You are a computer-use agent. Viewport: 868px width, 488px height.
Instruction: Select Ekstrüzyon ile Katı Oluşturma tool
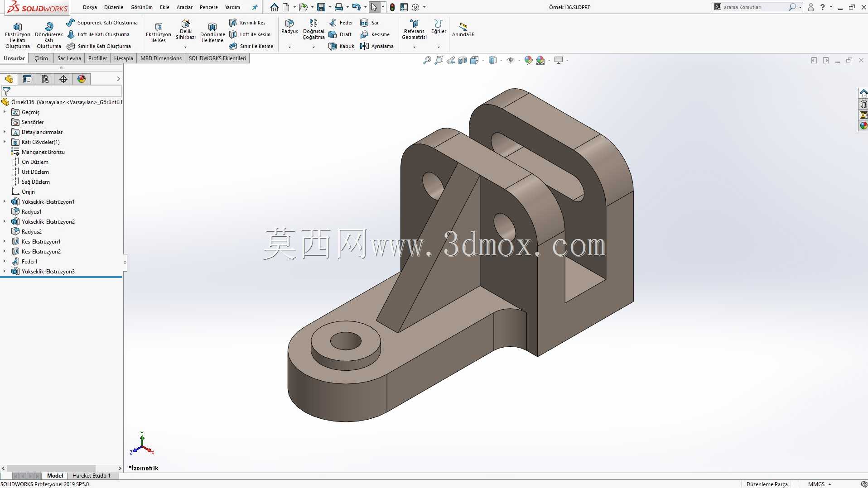18,35
